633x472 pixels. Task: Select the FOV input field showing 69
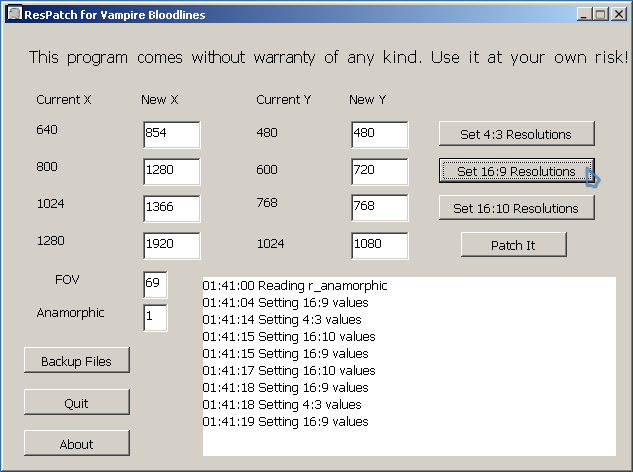click(x=155, y=285)
